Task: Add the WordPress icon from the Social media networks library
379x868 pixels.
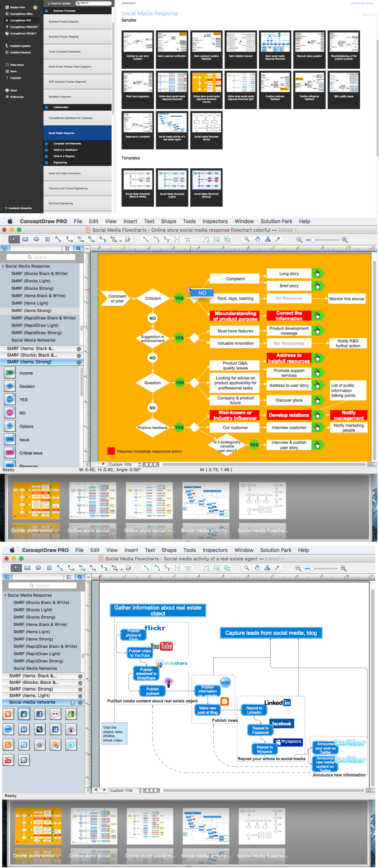Action: (24, 760)
